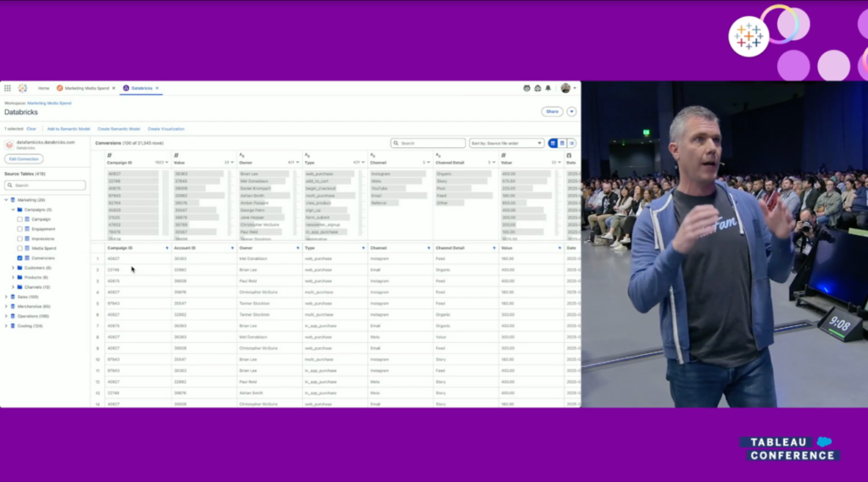Open Channel profile card dropdown
This screenshot has width=868, height=482.
tap(428, 163)
